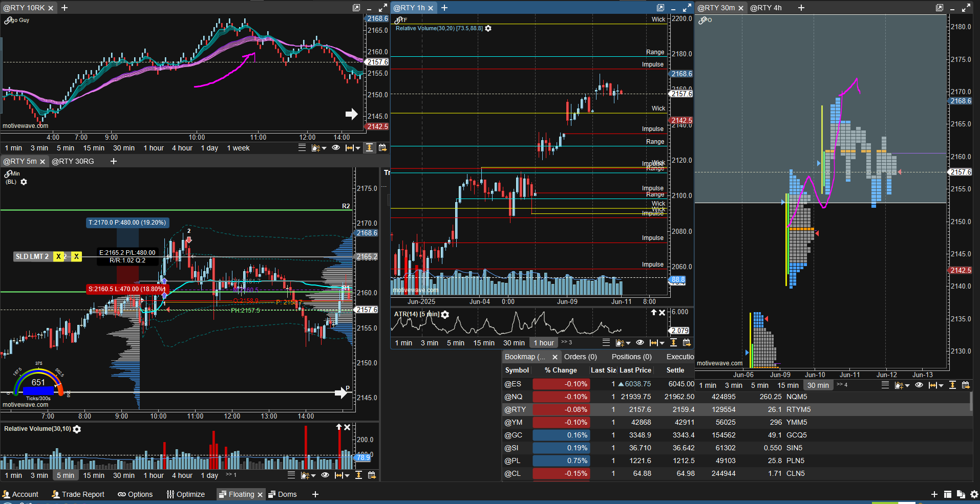
Task: Open bar-spacing dropdown in the 30m chart toolbar
Action: 935,385
